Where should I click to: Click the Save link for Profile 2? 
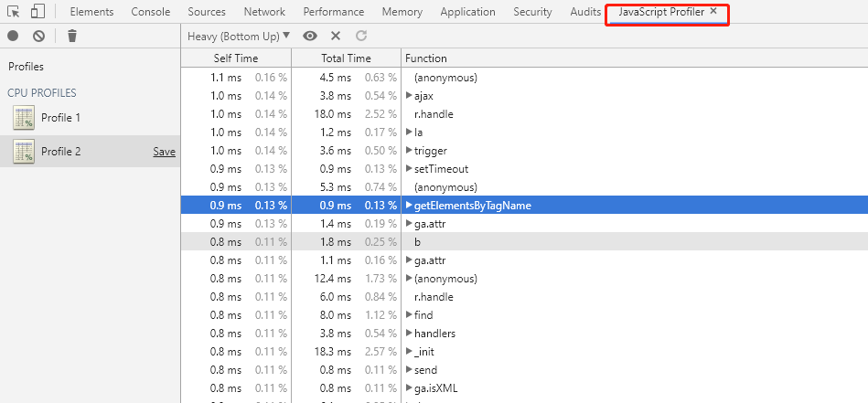coord(164,152)
